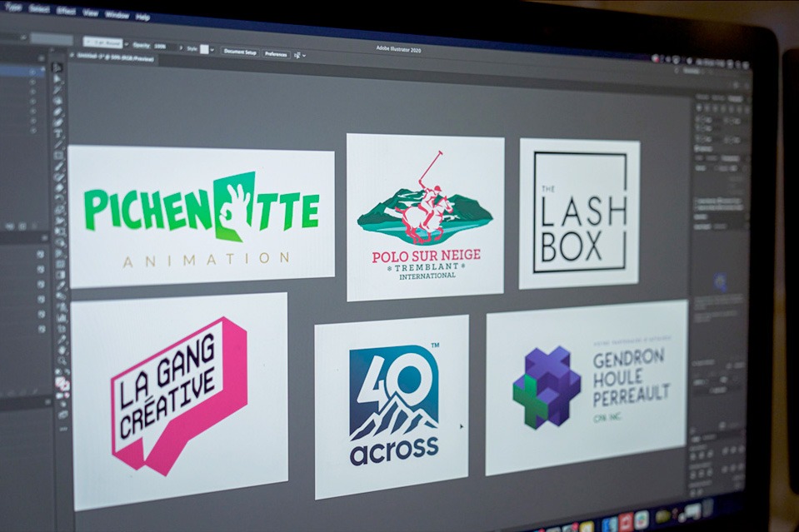
Task: Open the Window menu
Action: (117, 15)
